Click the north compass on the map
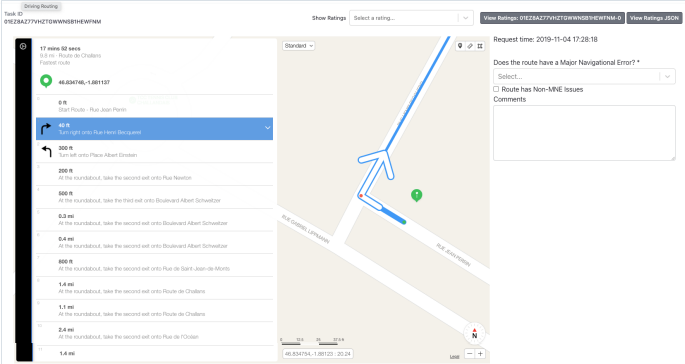685x364 pixels. (474, 334)
